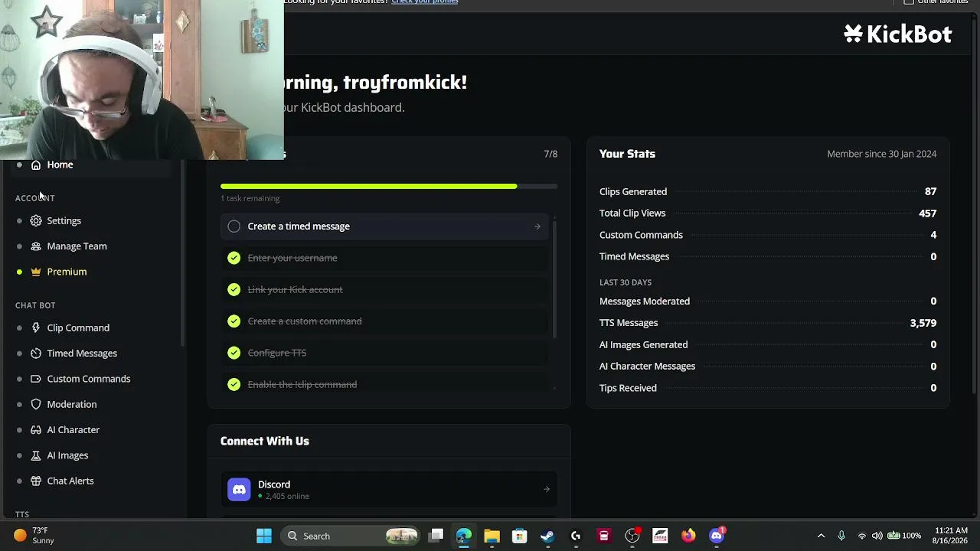Open Steam from the taskbar
This screenshot has width=980, height=551.
click(x=547, y=536)
